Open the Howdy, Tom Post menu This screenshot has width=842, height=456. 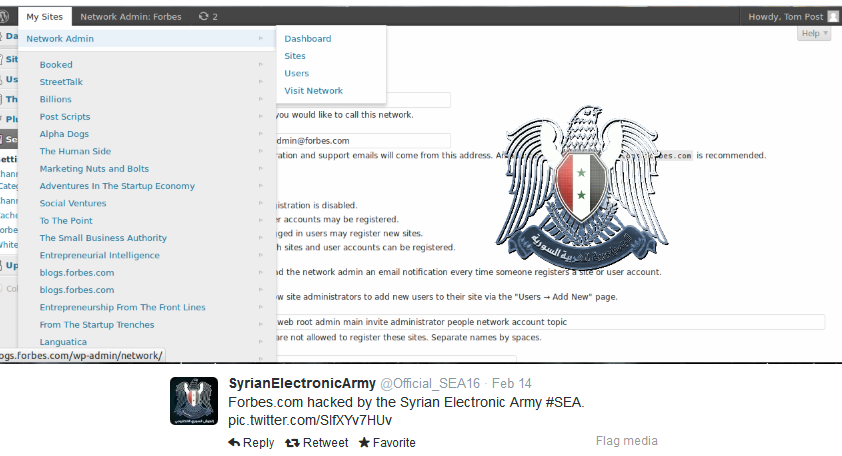[x=786, y=17]
